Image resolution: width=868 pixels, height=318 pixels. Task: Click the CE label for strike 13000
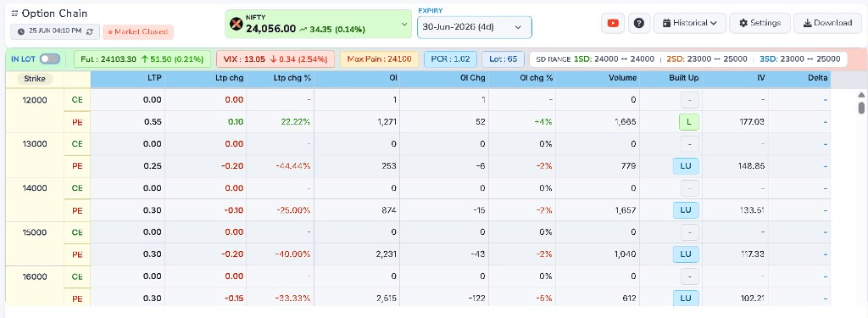(x=77, y=144)
